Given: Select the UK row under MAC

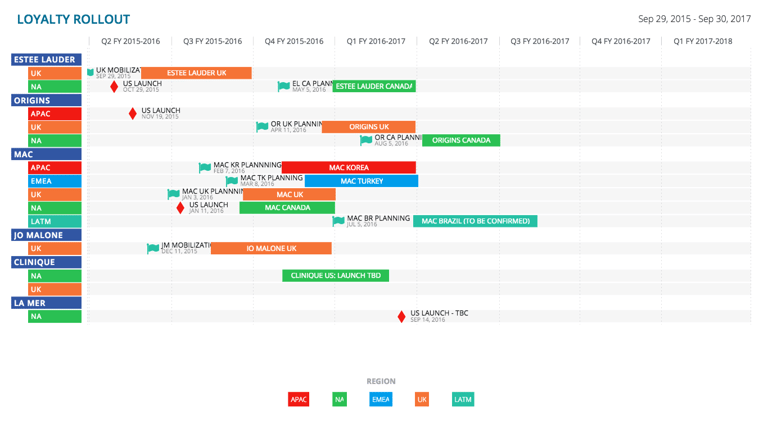Looking at the screenshot, I should pos(55,194).
